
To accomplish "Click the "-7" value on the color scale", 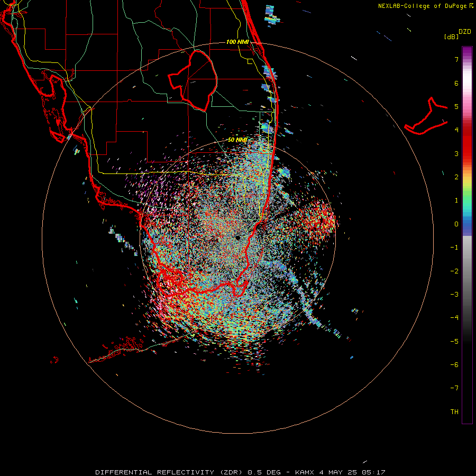I will coord(454,388).
